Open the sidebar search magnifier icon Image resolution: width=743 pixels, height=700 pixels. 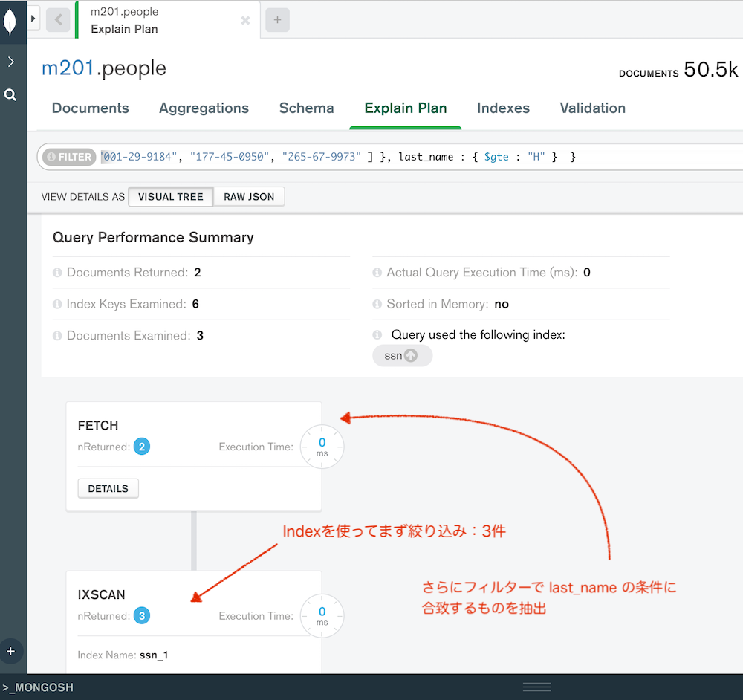[10, 95]
